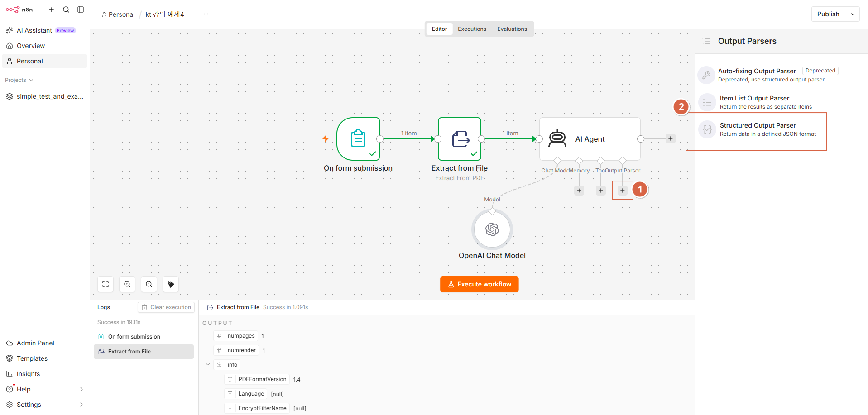Open Templates page
The image size is (868, 415).
(x=44, y=358)
